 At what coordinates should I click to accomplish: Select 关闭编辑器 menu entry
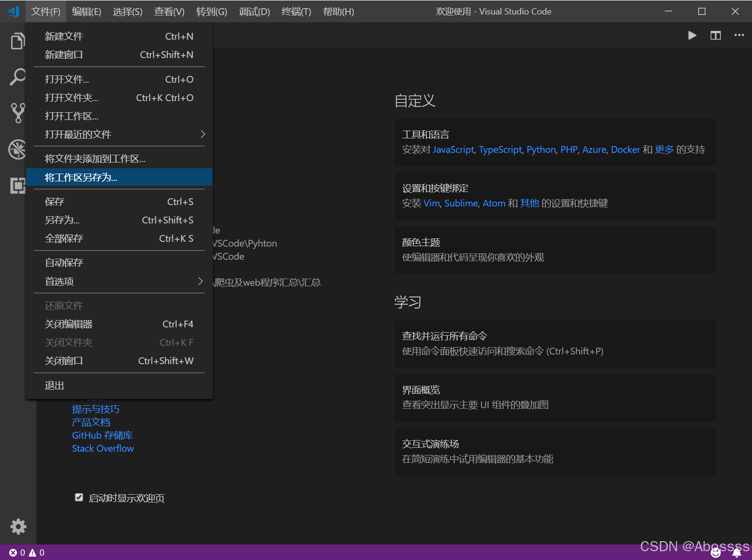pyautogui.click(x=119, y=324)
